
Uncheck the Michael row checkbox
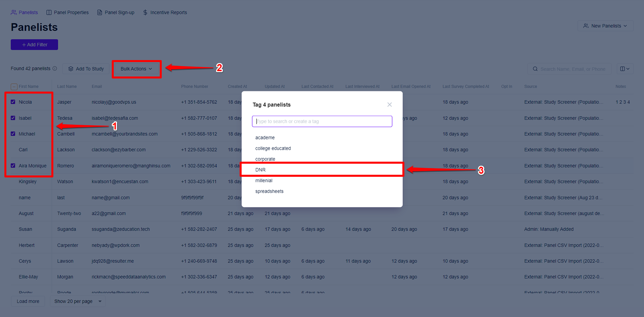[x=13, y=134]
